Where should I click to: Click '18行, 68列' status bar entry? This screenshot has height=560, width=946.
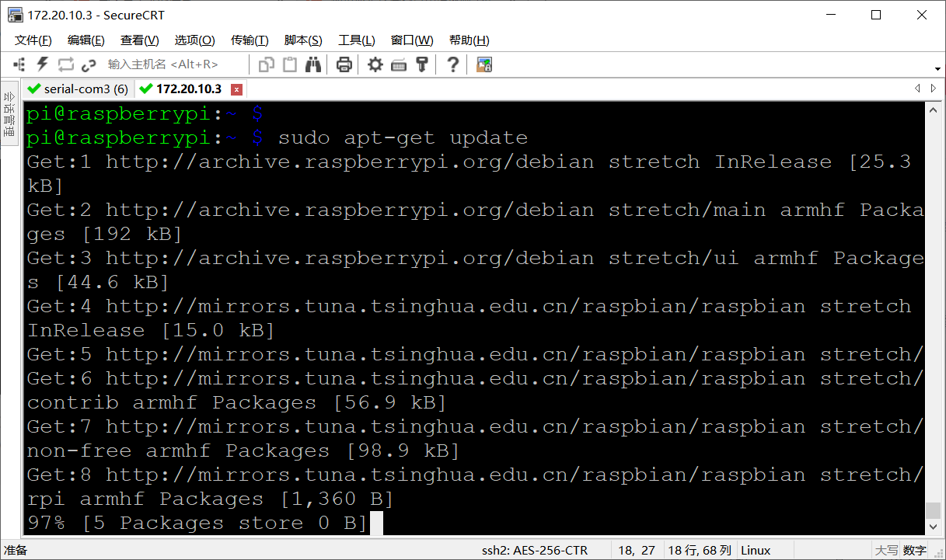point(700,551)
